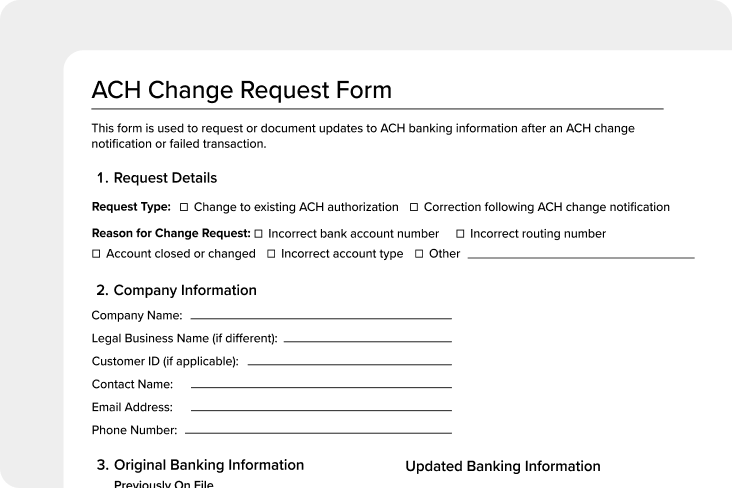Click the Customer ID field line
The height and width of the screenshot is (488, 732).
pos(349,363)
